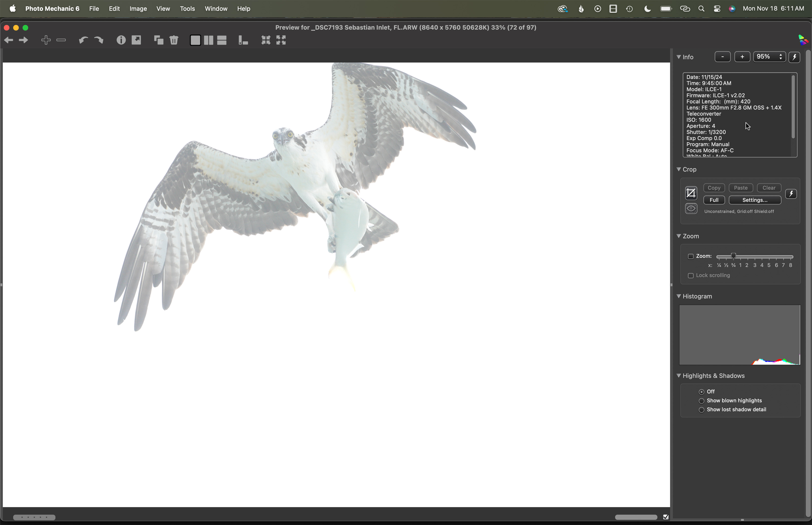Click the histogram graph
The image size is (812, 525).
(739, 335)
